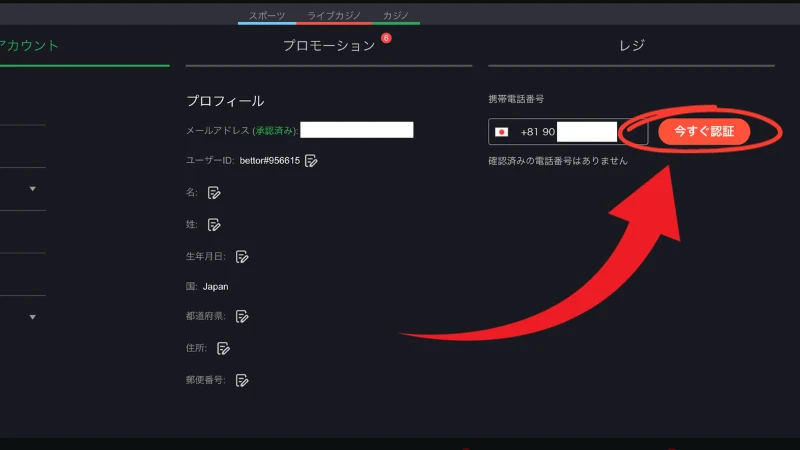Edit the 郵便番号 postal code

coord(242,381)
